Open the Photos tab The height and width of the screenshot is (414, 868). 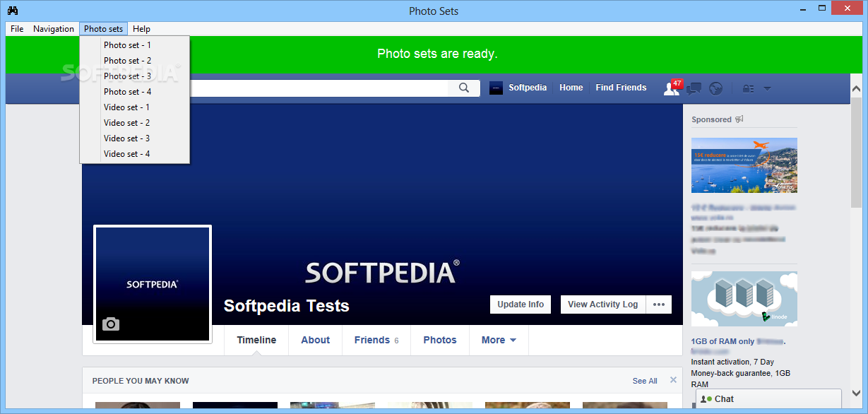pos(440,340)
